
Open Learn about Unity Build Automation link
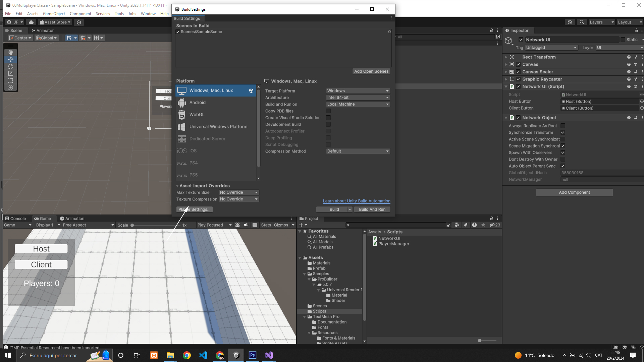(357, 201)
